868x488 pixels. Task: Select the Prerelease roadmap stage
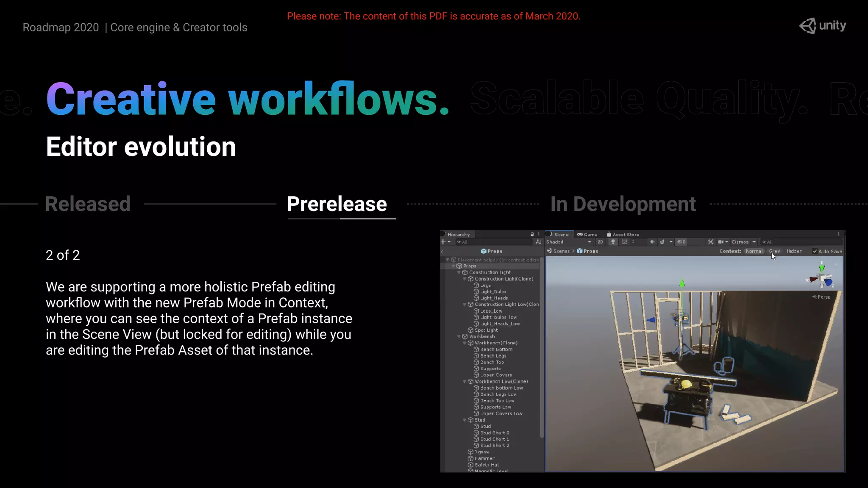pos(337,204)
